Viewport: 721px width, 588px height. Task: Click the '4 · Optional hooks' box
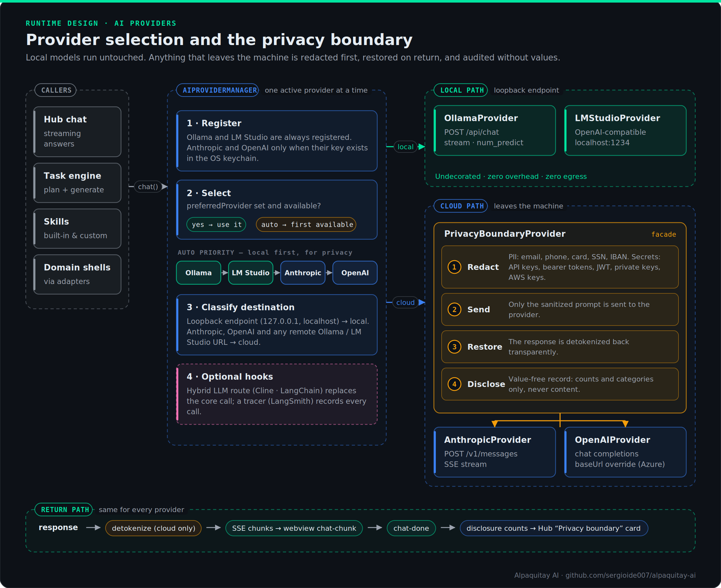coord(276,394)
